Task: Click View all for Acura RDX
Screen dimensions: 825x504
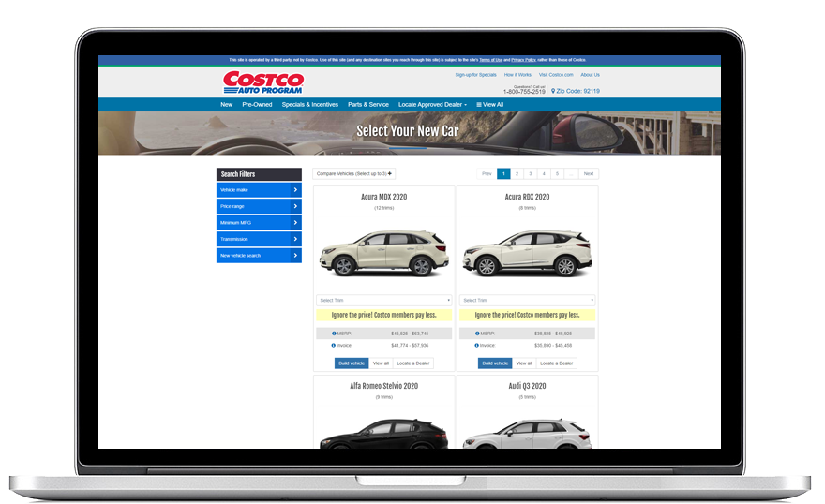Action: point(524,363)
